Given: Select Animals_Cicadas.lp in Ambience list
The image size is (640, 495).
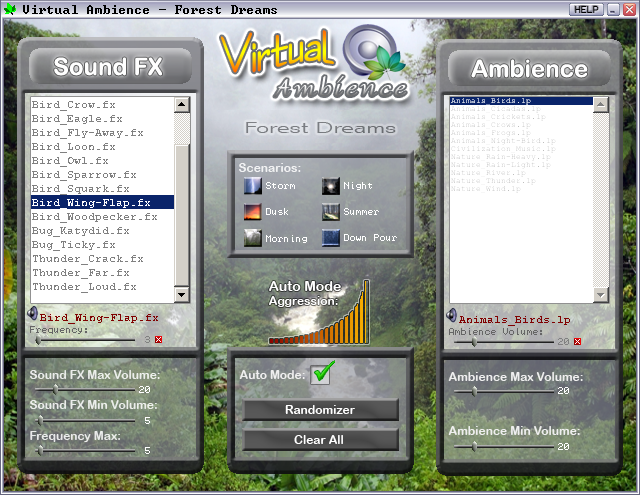Looking at the screenshot, I should 521,109.
